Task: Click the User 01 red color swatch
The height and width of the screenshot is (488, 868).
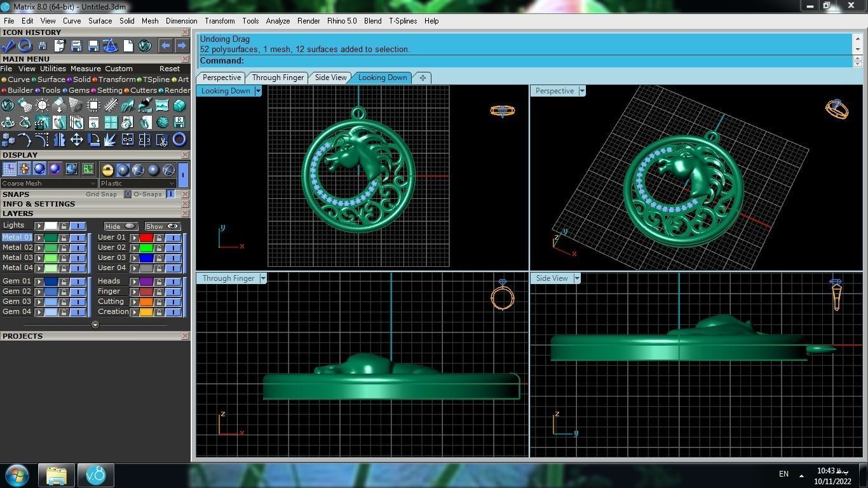Action: 146,238
